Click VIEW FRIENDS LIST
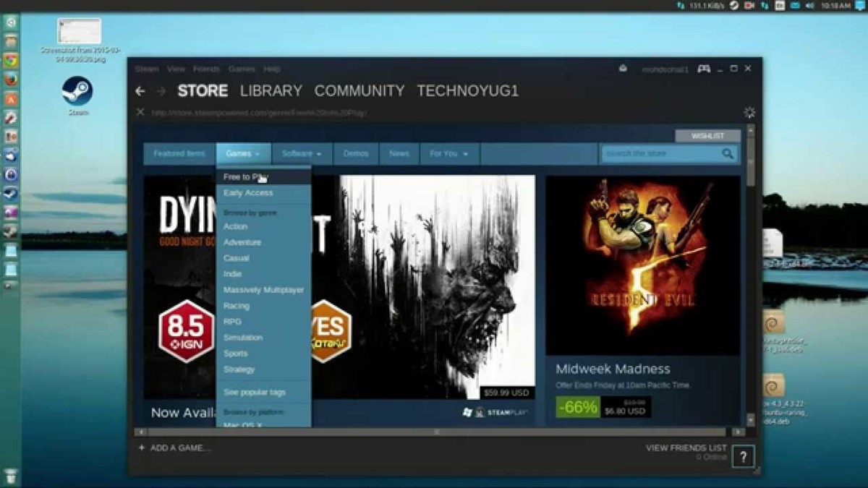868x488 pixels. (686, 448)
